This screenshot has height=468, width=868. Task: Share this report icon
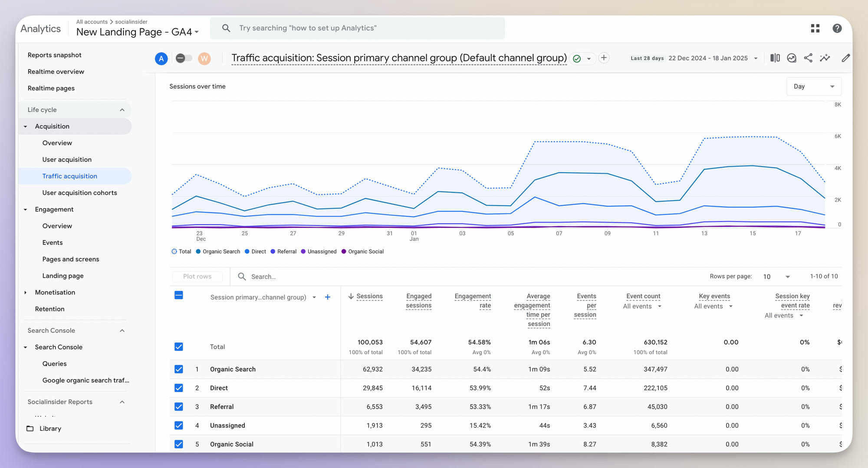click(808, 58)
